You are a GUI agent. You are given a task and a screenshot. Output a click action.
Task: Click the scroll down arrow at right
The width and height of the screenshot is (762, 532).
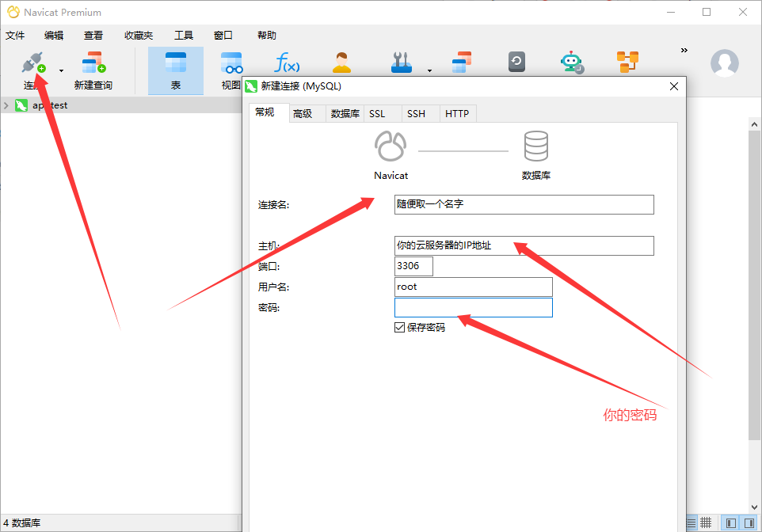click(754, 507)
